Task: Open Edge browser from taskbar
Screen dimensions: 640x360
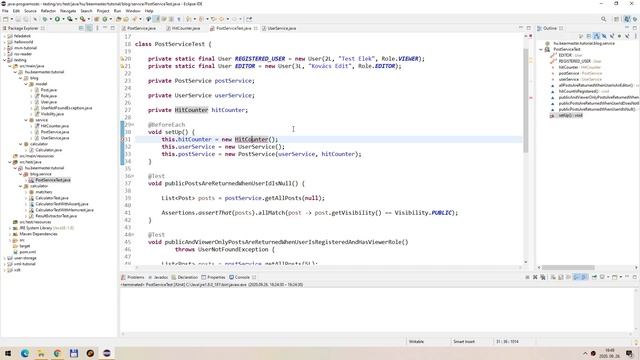Action: point(24,353)
